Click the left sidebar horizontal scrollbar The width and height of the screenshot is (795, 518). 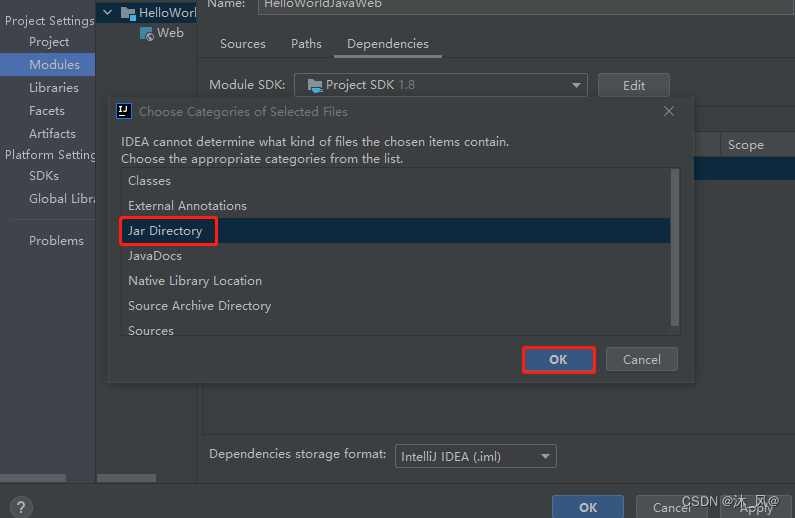point(33,478)
